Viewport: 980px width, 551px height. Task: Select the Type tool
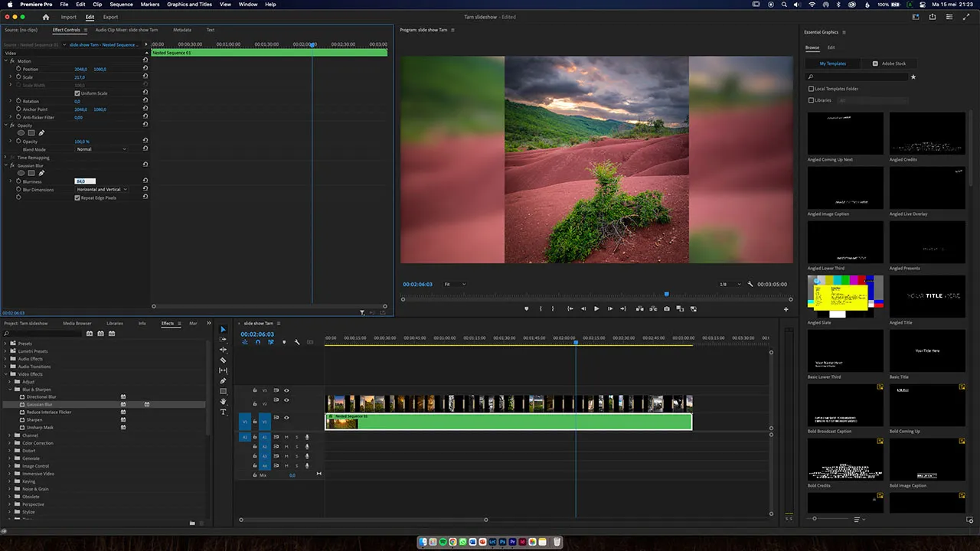pos(223,412)
